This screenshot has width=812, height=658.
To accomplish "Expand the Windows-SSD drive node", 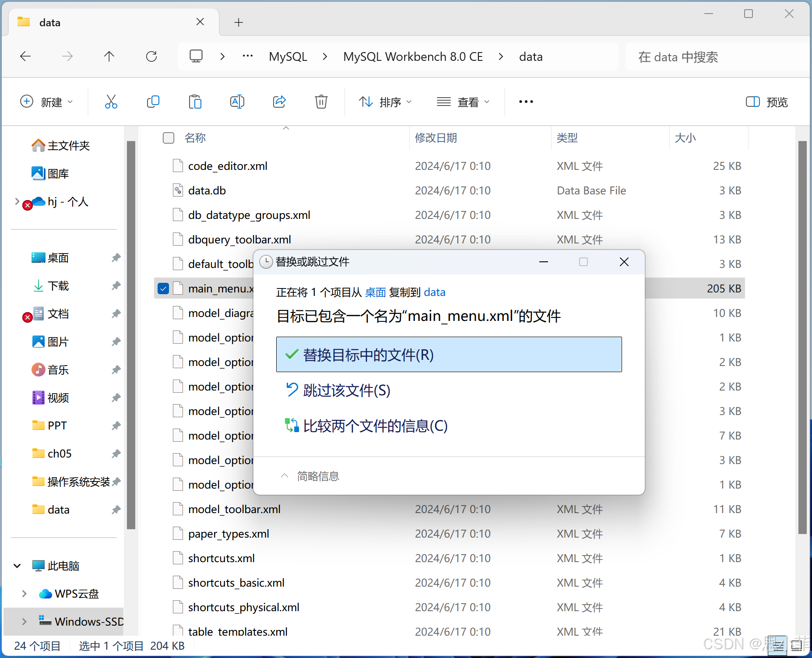I will (24, 622).
